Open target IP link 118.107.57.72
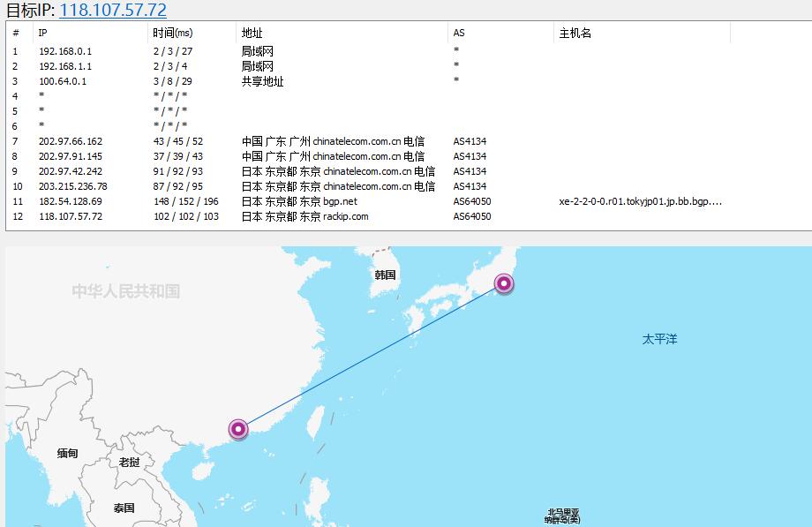812x527 pixels. click(113, 10)
